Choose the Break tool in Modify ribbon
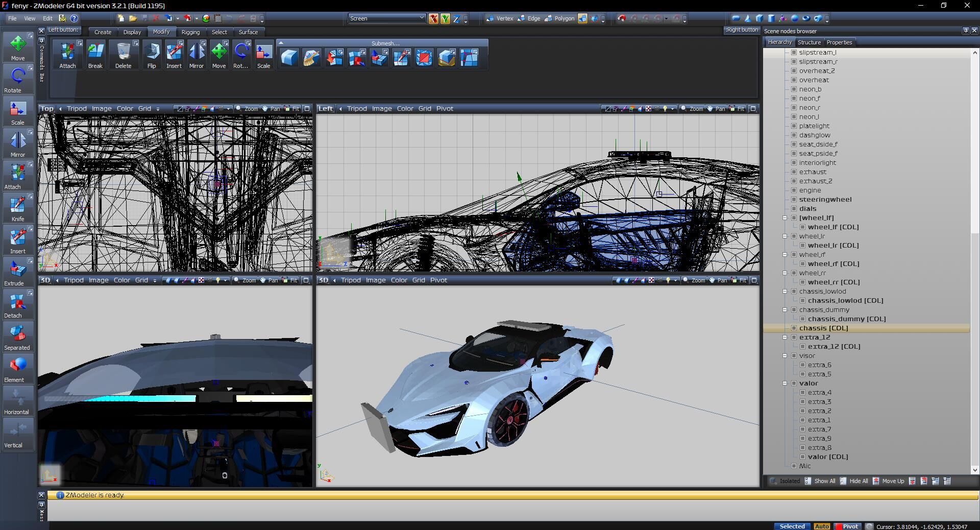The image size is (980, 530). 95,55
